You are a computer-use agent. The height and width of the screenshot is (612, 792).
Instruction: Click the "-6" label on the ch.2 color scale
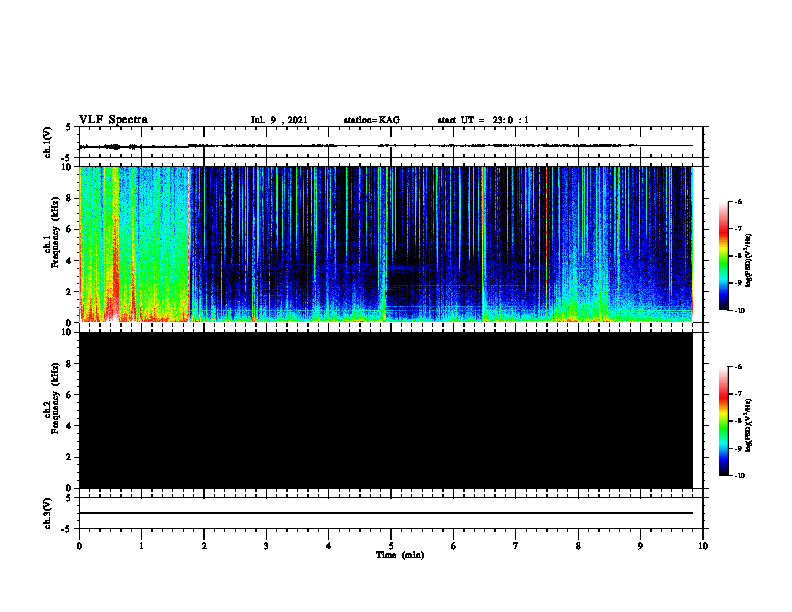point(738,367)
